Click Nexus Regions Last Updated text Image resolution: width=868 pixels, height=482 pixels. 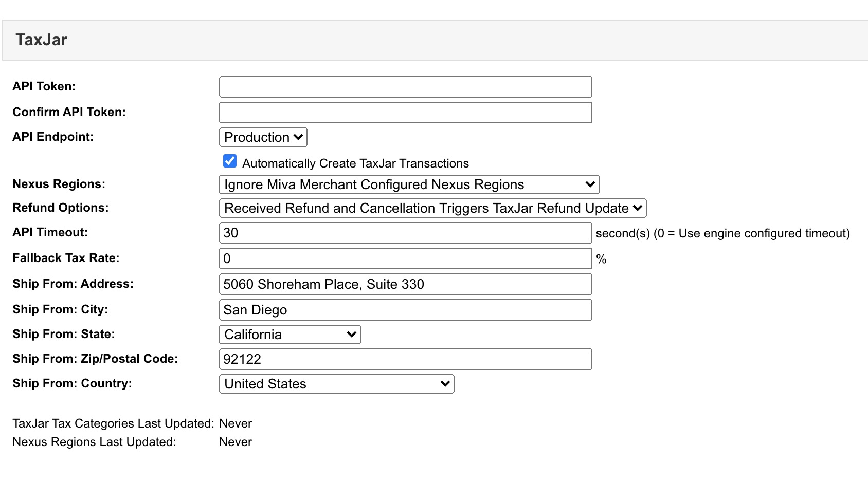pos(94,441)
